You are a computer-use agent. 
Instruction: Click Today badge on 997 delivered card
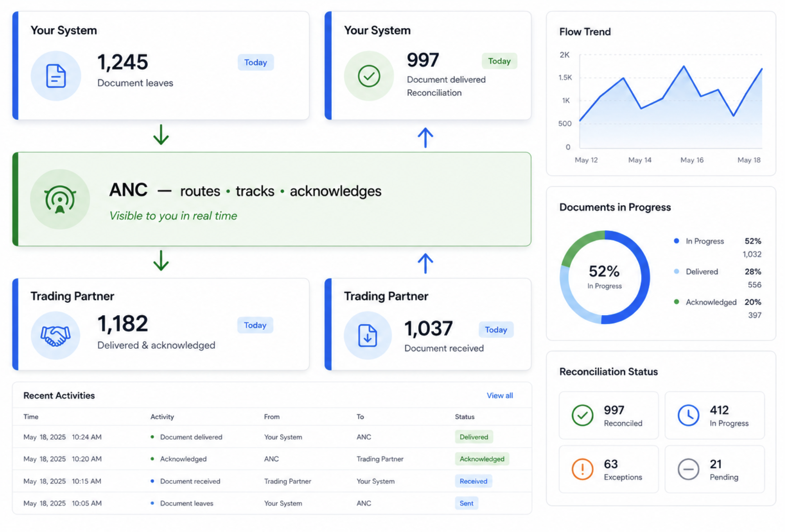click(x=499, y=61)
